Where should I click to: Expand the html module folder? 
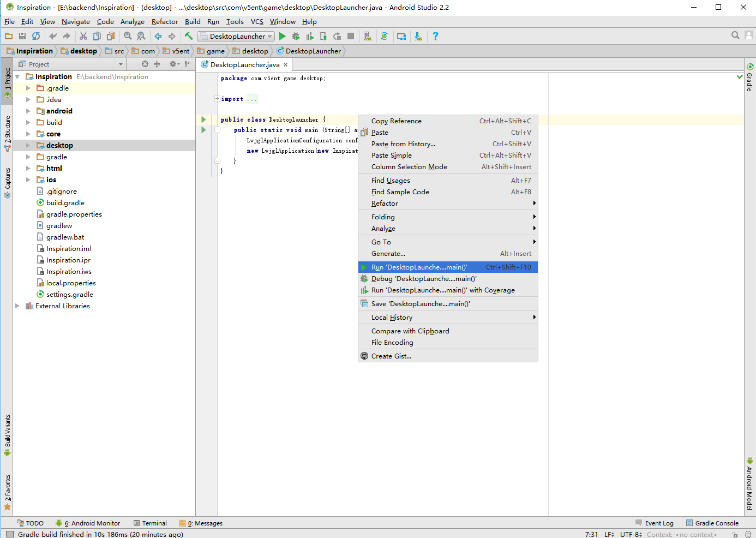[x=28, y=168]
